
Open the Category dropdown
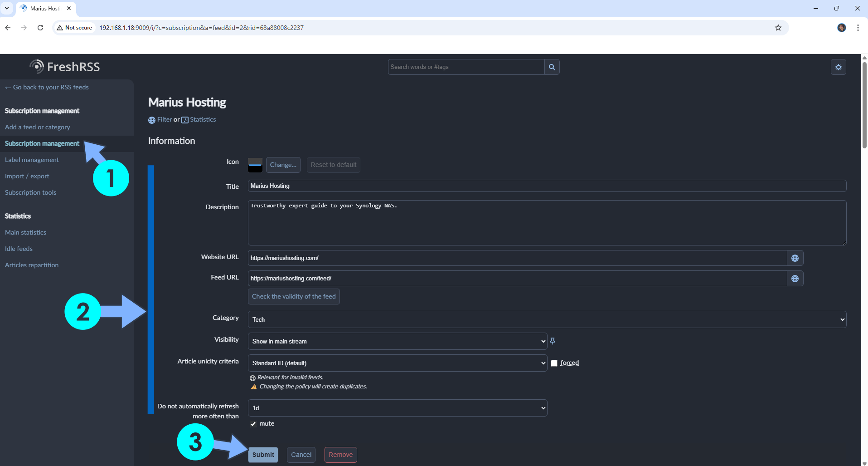(x=547, y=319)
